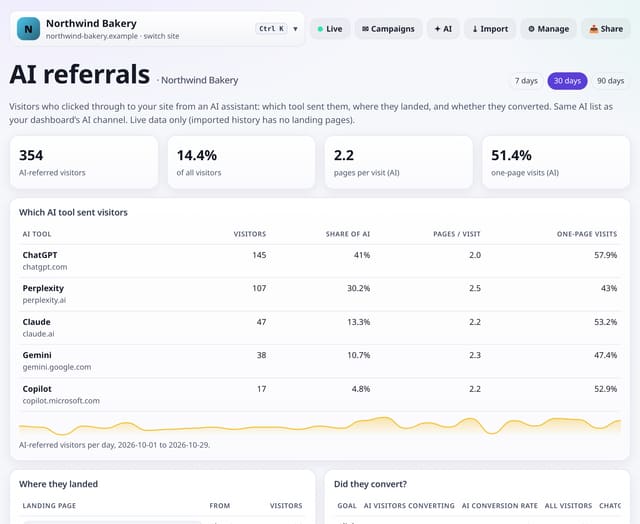This screenshot has height=524, width=640.
Task: Open the Campaigns page
Action: point(388,29)
